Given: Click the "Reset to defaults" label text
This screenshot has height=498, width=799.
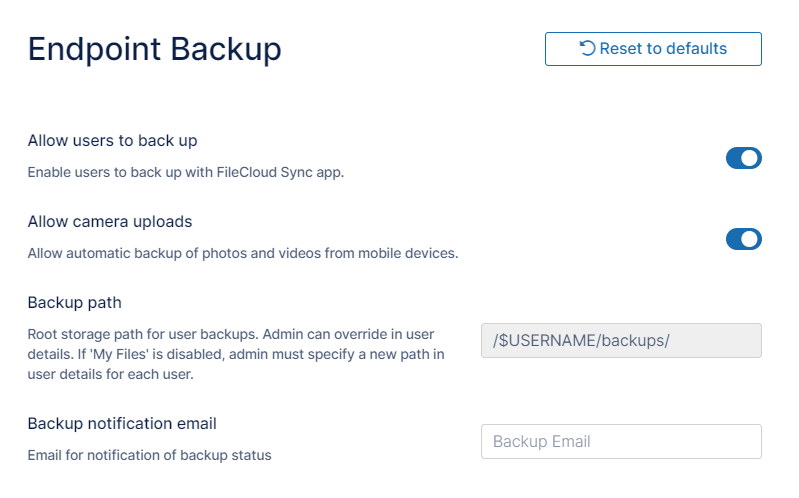Looking at the screenshot, I should [663, 48].
